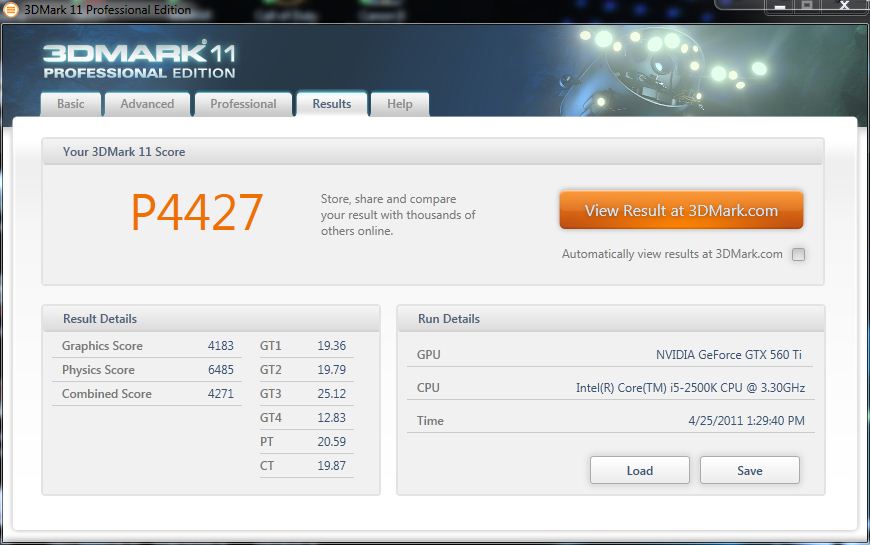Screen dimensions: 870x545
Task: Click the CPU entry in Run Details
Action: (610, 388)
